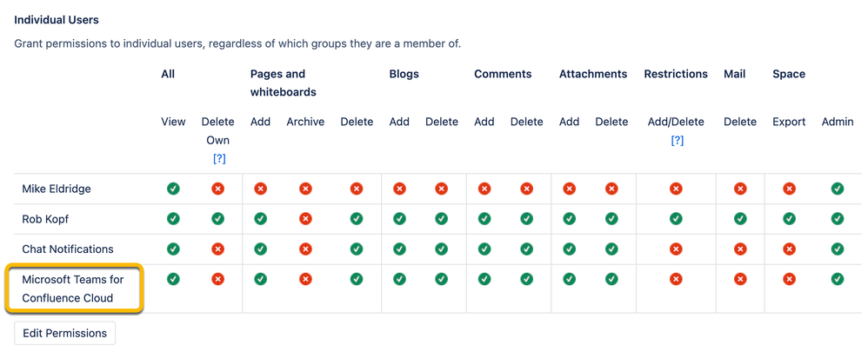Click Microsoft Teams row's red Space Export icon
This screenshot has height=352, width=868.
(790, 279)
